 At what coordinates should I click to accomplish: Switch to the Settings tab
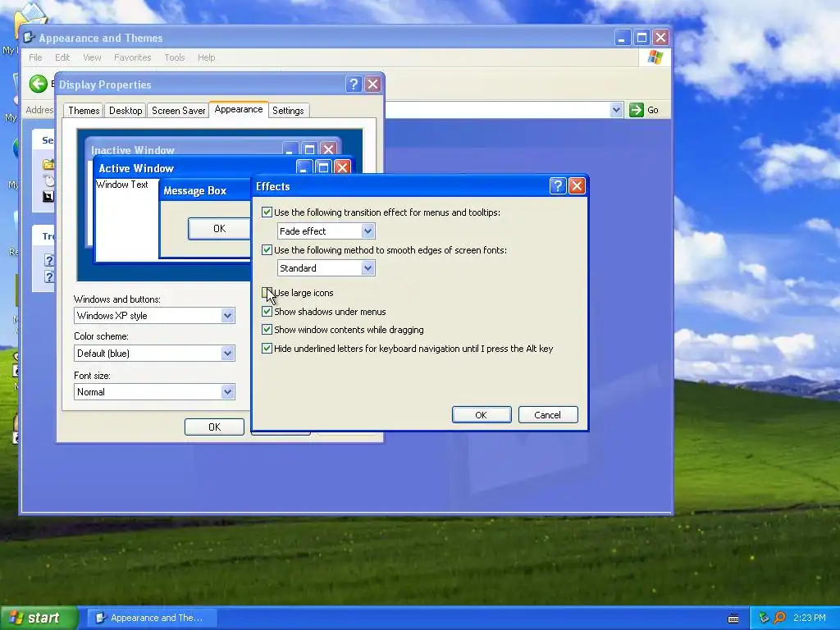point(288,111)
